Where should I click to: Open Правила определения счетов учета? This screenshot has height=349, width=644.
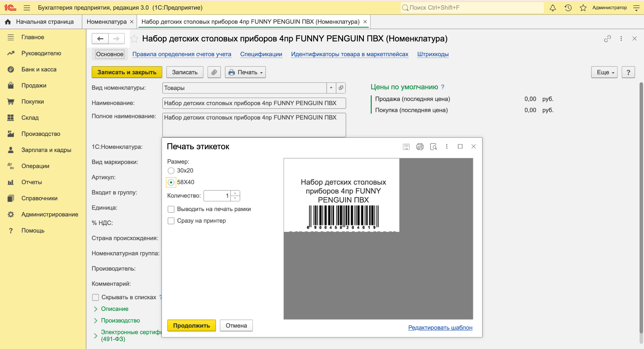click(182, 54)
